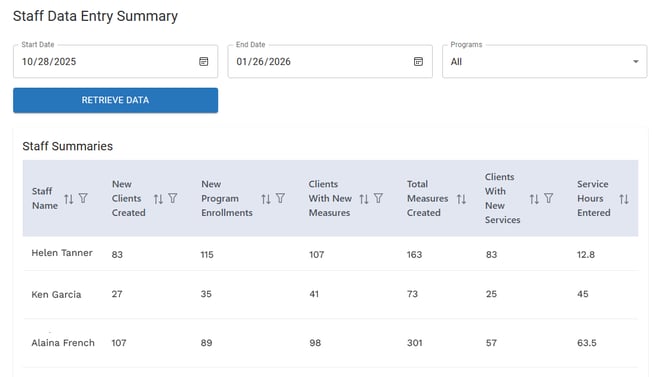Click the Staff Data Entry Summary title
This screenshot has height=377, width=670.
[x=95, y=16]
